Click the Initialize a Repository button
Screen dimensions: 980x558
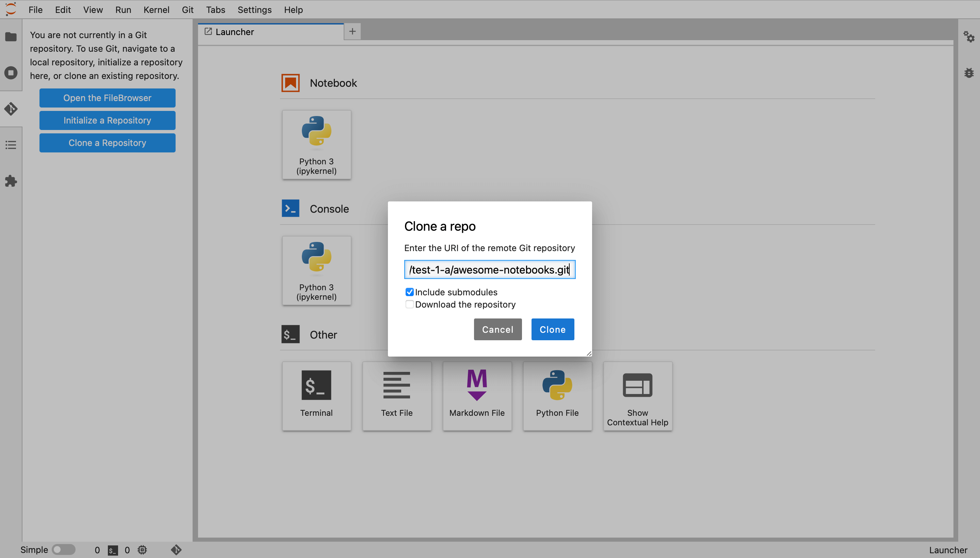pos(107,120)
